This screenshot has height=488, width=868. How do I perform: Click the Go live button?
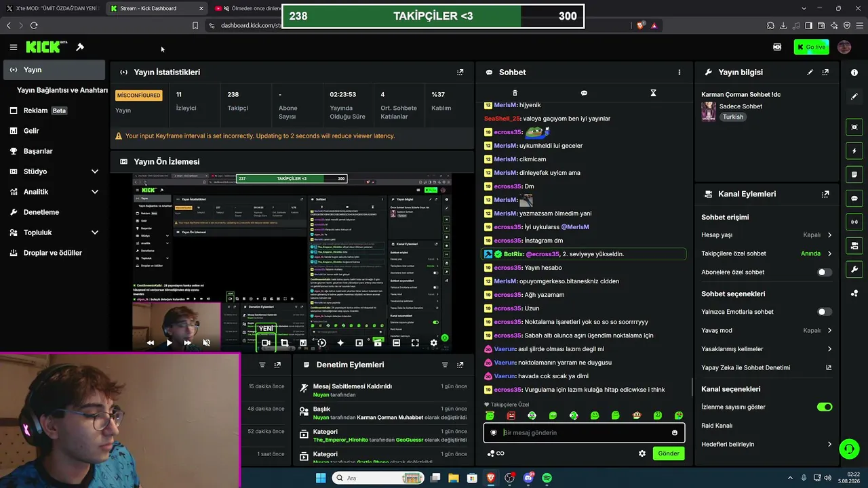811,47
